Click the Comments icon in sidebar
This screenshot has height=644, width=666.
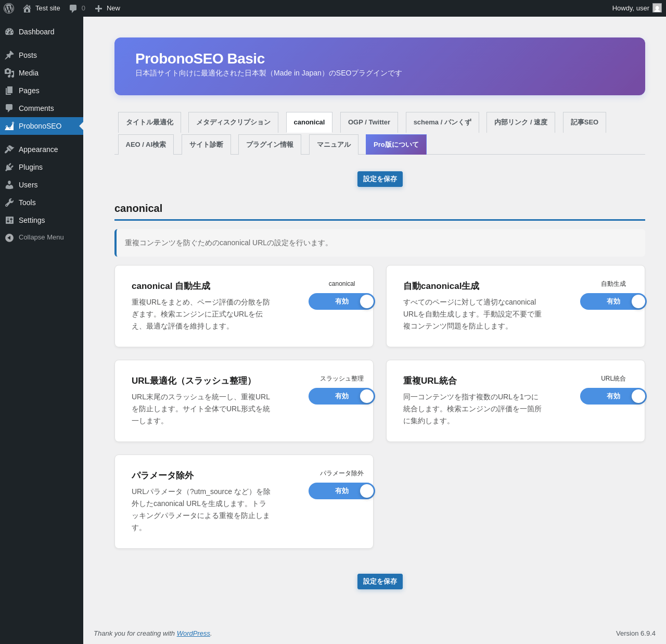click(x=9, y=108)
